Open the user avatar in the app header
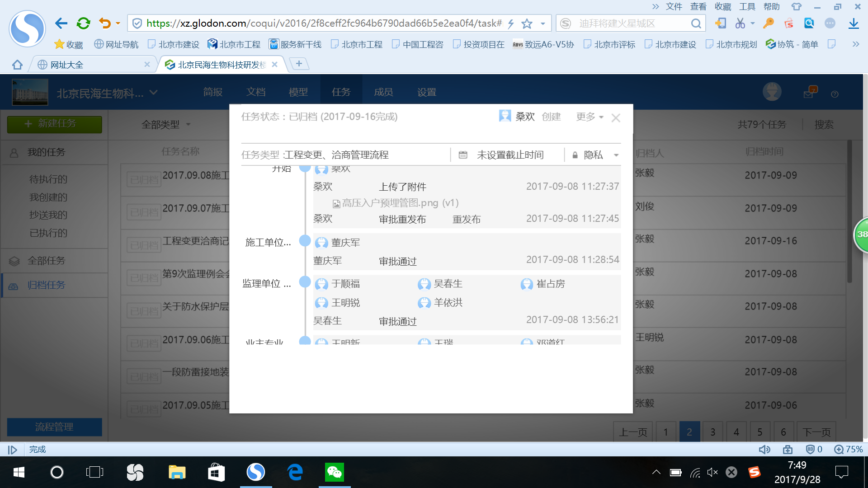This screenshot has width=868, height=488. click(772, 91)
